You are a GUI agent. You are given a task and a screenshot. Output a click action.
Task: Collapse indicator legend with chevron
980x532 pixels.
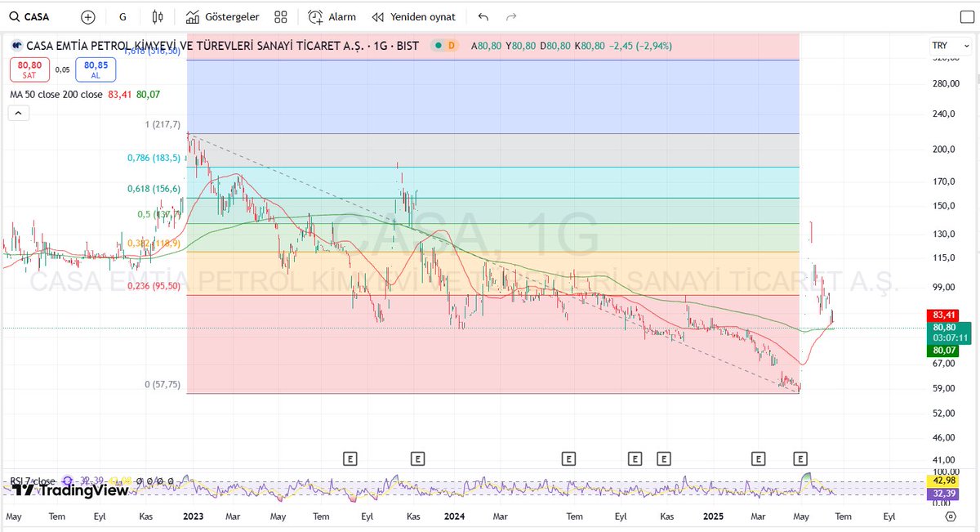19,113
